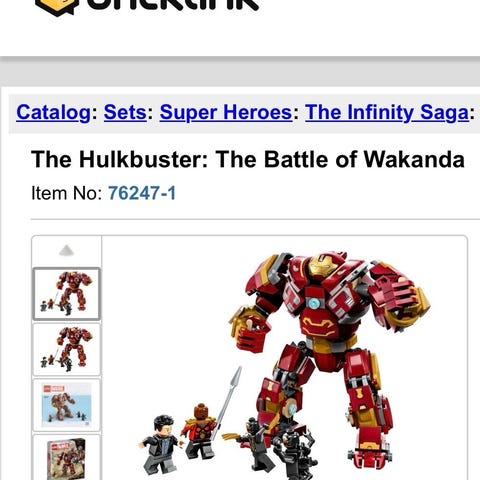This screenshot has height=480, width=480.
Task: Click item number 76247-1
Action: click(142, 193)
